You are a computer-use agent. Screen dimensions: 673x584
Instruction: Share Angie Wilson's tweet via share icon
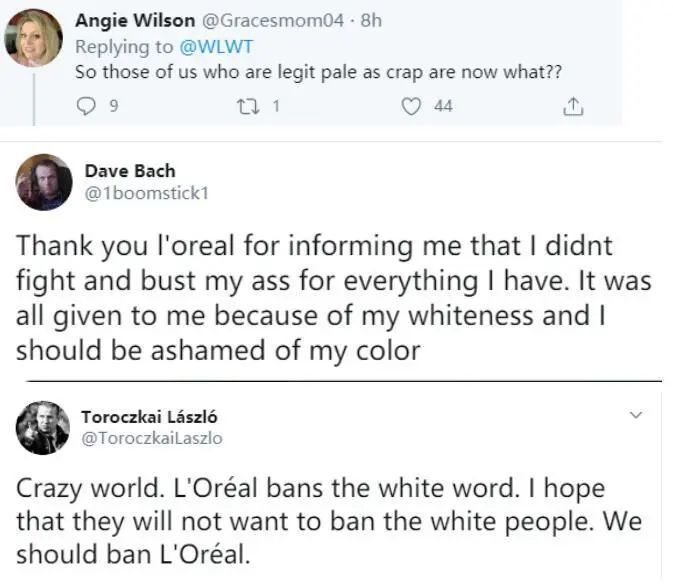[x=574, y=106]
